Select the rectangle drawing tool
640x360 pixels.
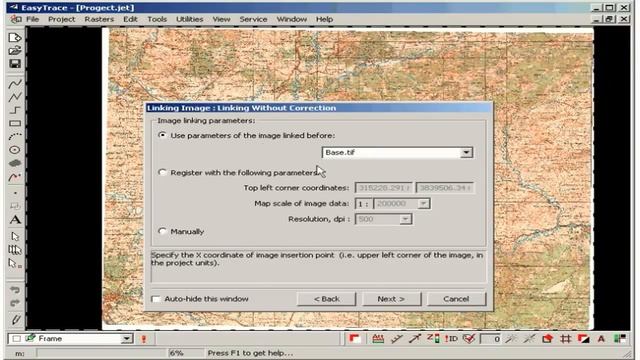15,123
